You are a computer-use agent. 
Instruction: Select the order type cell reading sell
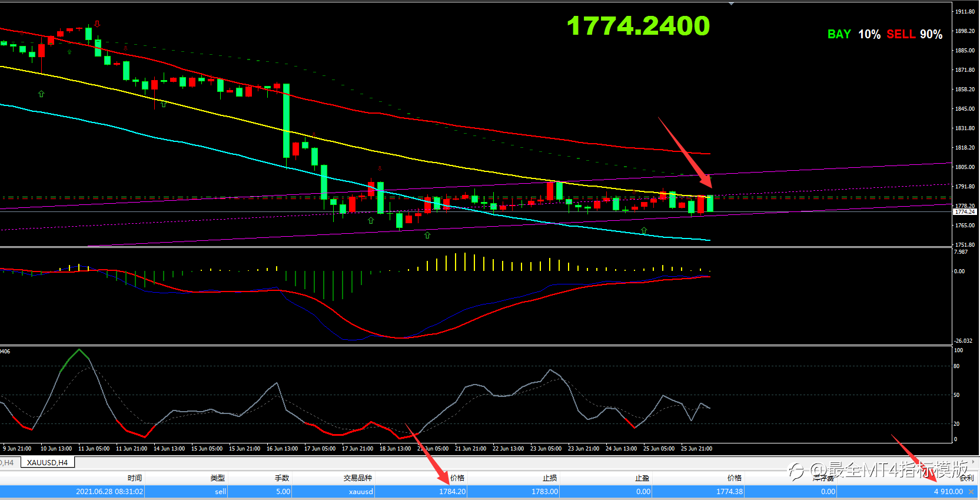pyautogui.click(x=220, y=491)
